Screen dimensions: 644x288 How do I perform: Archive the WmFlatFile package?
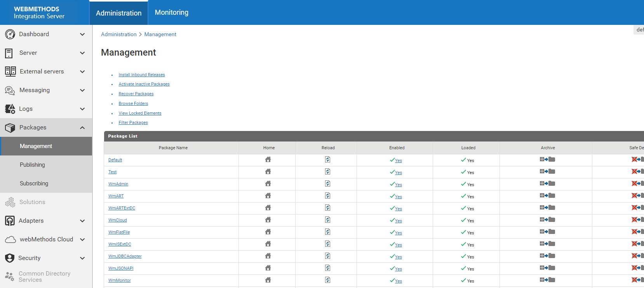coord(547,232)
